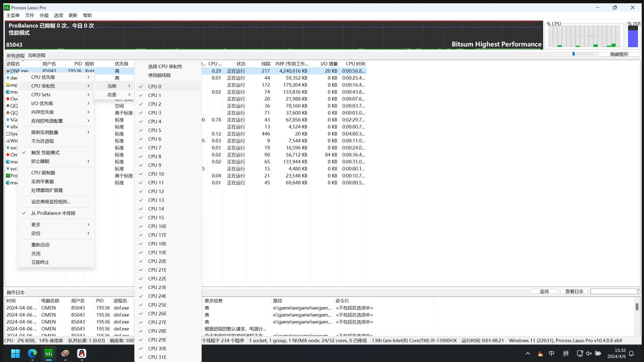Uncheck CPU 16E efficiency core
Viewport: 644px width, 362px height.
[168, 226]
